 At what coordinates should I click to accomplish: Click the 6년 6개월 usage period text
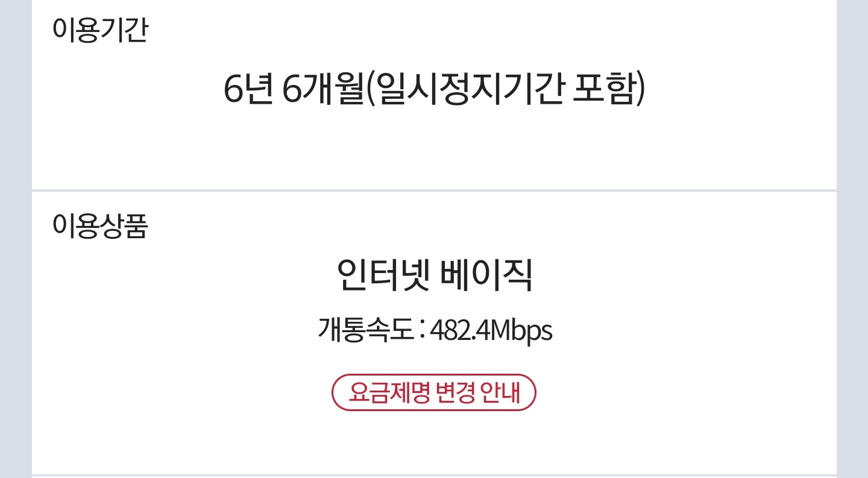[292, 89]
